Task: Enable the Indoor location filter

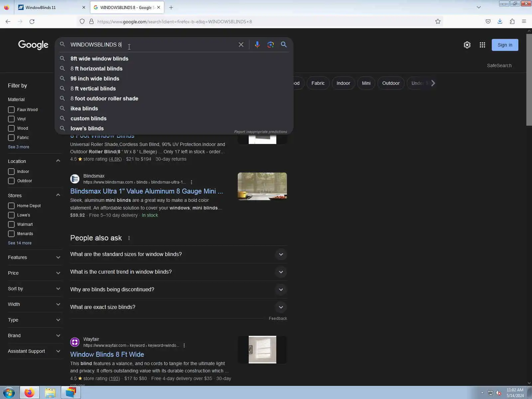Action: (x=11, y=172)
